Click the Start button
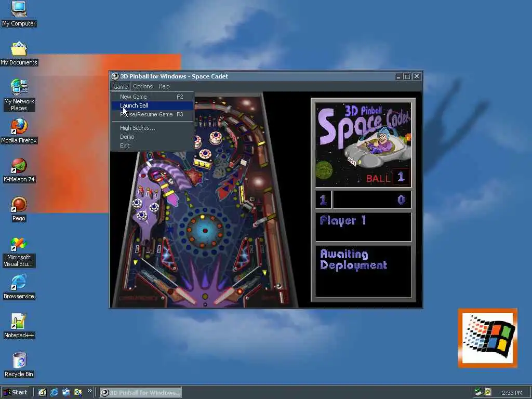532x399 pixels. coord(15,393)
